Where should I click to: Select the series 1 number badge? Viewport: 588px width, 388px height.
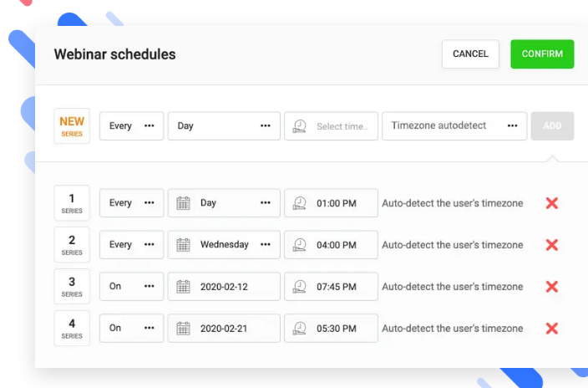[x=72, y=203]
